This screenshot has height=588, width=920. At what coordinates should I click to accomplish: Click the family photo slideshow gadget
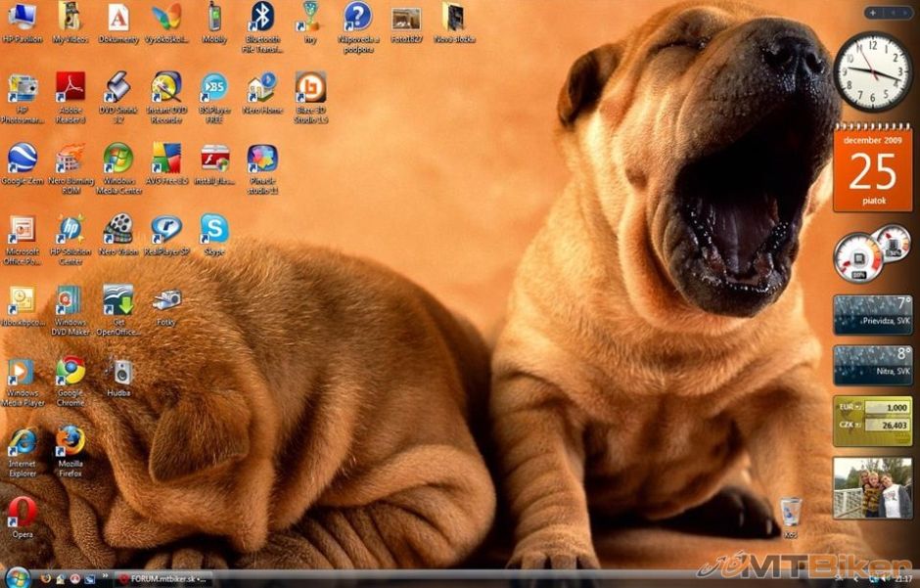[x=872, y=487]
